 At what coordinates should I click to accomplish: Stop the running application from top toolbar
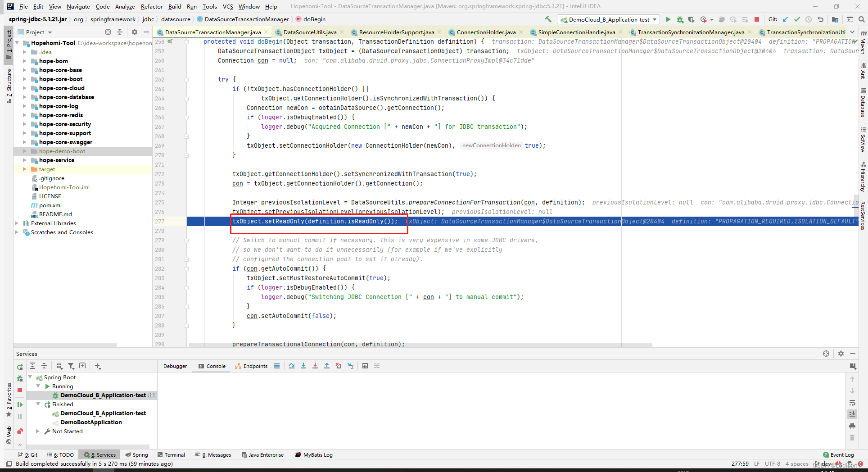point(757,19)
